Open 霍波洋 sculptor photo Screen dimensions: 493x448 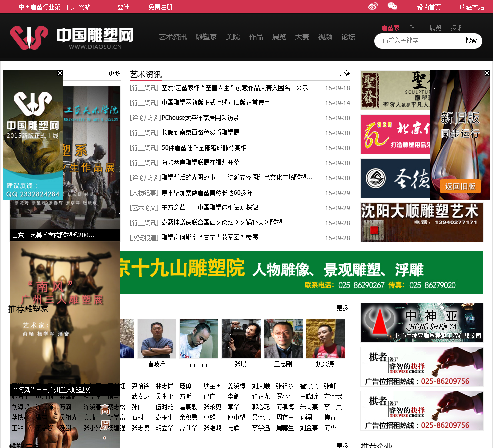point(157,339)
